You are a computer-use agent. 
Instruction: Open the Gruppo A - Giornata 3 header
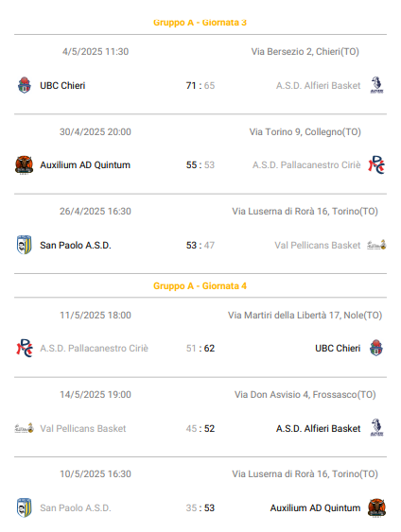coord(200,23)
